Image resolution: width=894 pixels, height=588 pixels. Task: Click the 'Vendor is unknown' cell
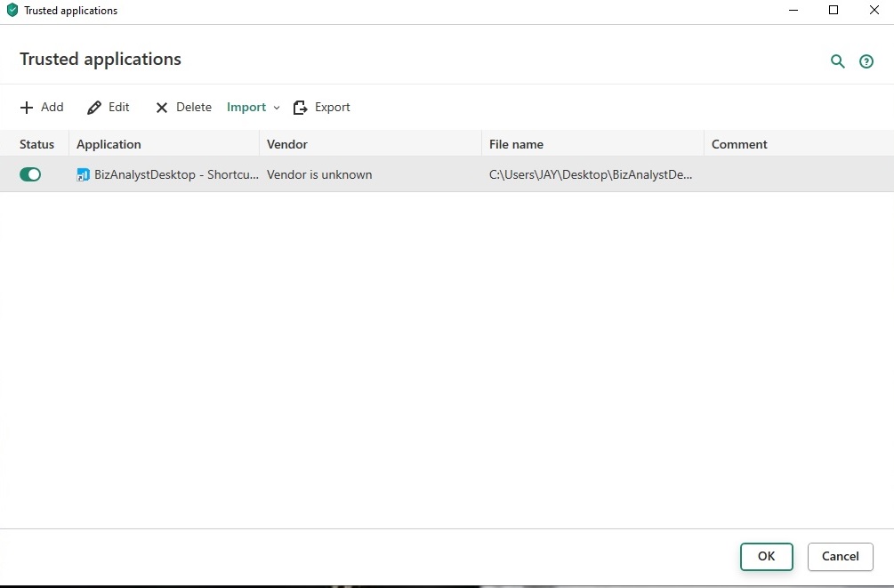click(319, 174)
